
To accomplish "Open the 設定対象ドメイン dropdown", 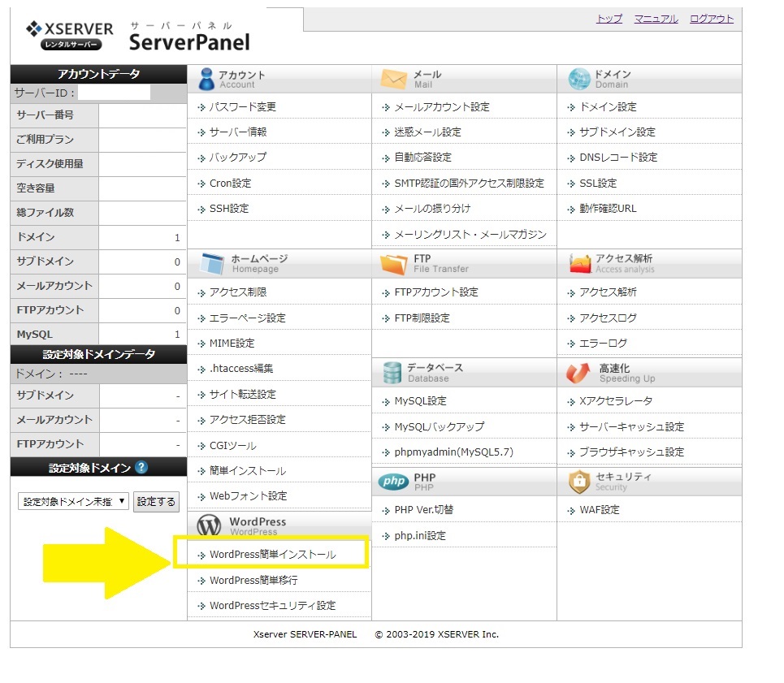I will tap(73, 501).
